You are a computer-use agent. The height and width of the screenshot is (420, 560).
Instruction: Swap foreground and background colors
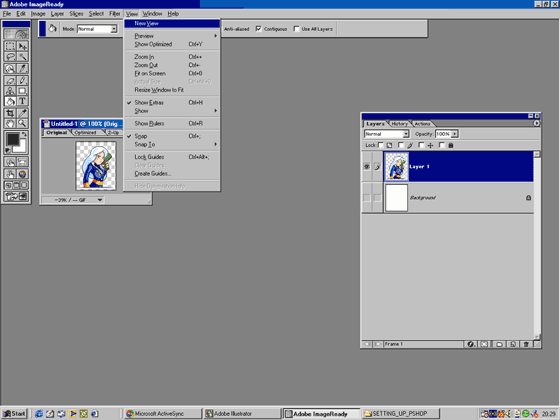tap(24, 134)
